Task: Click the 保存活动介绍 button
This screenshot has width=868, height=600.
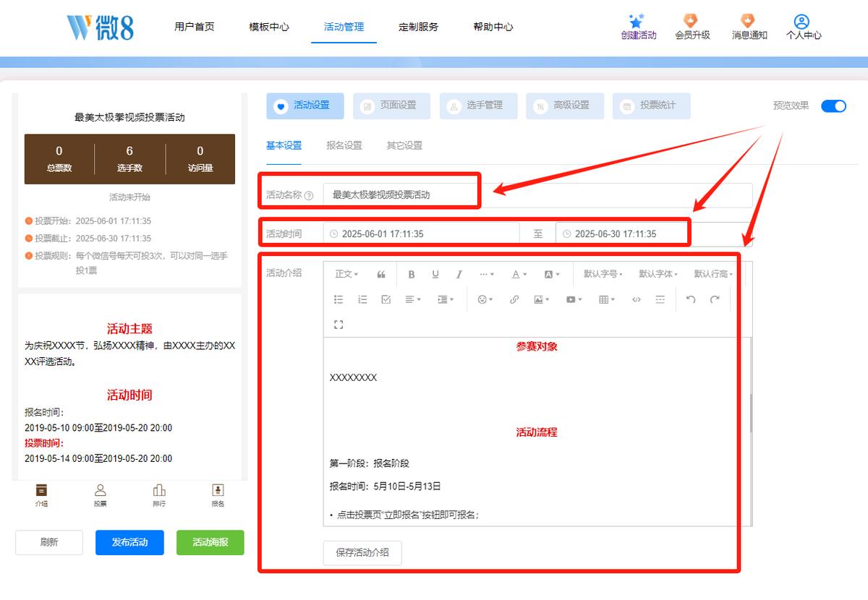Action: point(362,552)
